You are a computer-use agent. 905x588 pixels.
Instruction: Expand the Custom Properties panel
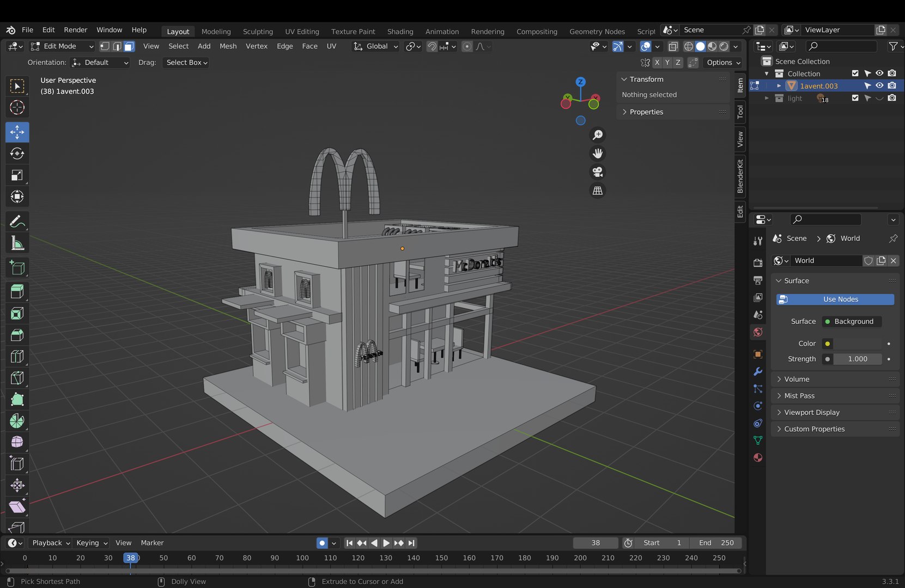click(836, 429)
